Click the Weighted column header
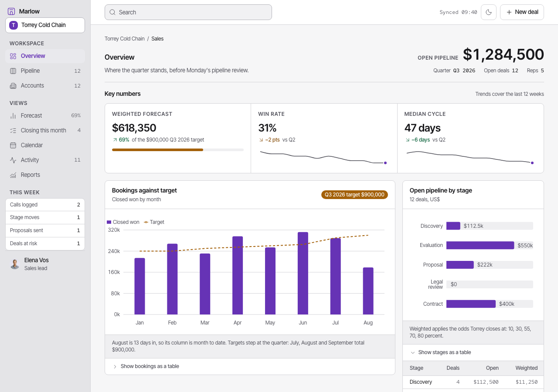Viewport: 558px width, 392px height. (x=527, y=368)
